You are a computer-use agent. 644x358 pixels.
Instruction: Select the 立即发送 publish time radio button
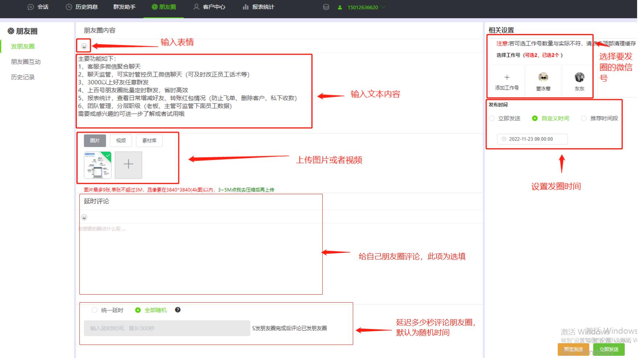[492, 118]
